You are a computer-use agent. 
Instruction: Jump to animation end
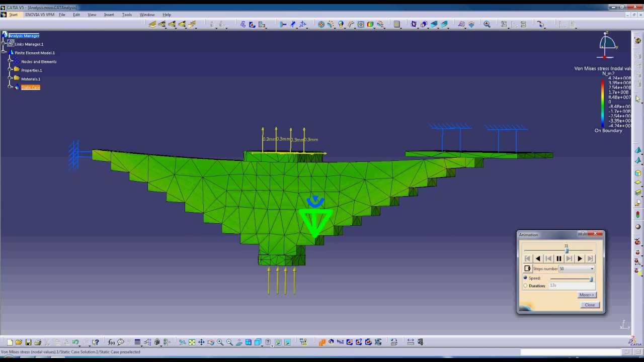pos(590,258)
